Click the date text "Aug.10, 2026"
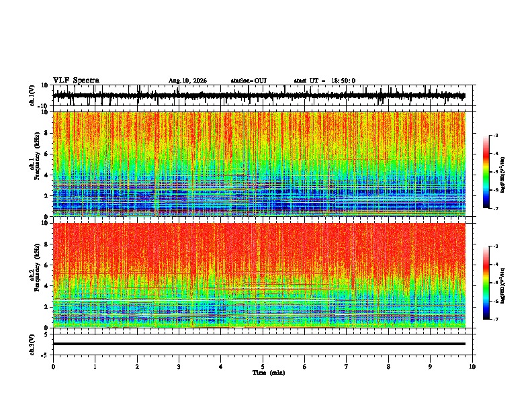The image size is (532, 411). tap(187, 81)
